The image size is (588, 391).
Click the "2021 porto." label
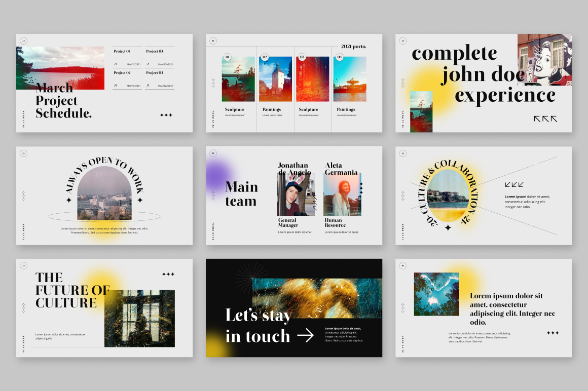pos(353,47)
